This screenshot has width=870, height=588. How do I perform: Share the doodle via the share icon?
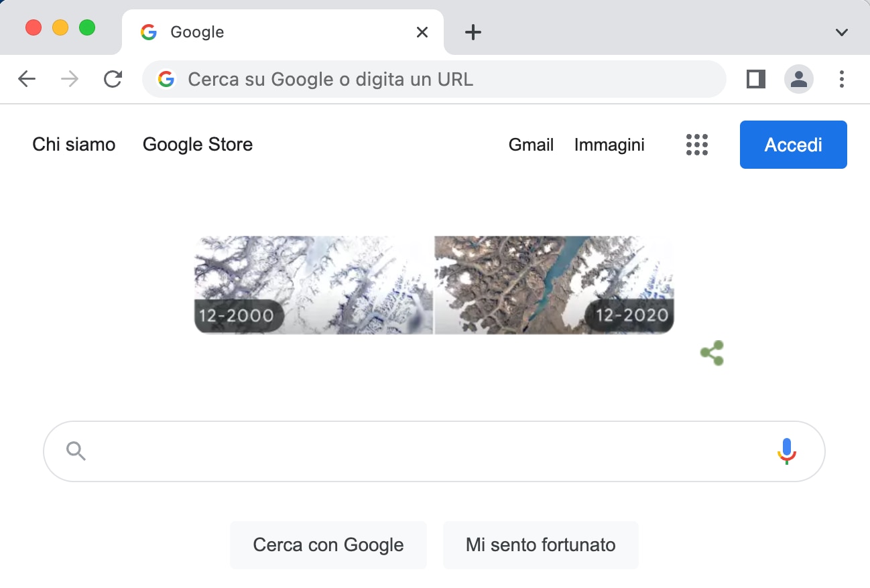coord(712,353)
